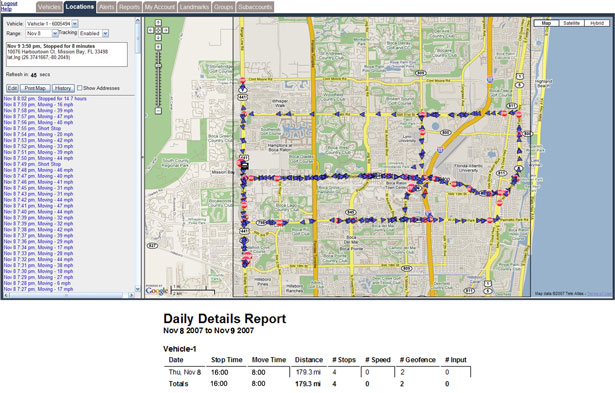Click the Logout link
The height and width of the screenshot is (393, 615).
pos(9,4)
